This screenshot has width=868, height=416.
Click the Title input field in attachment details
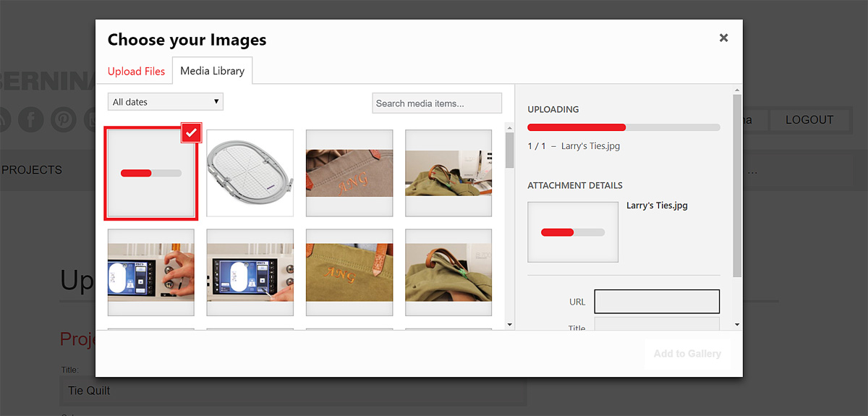click(657, 323)
